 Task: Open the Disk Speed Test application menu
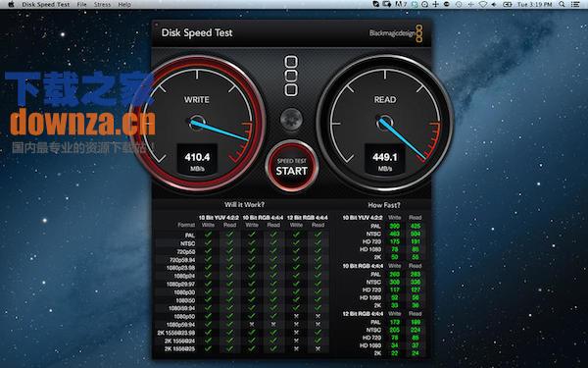46,5
